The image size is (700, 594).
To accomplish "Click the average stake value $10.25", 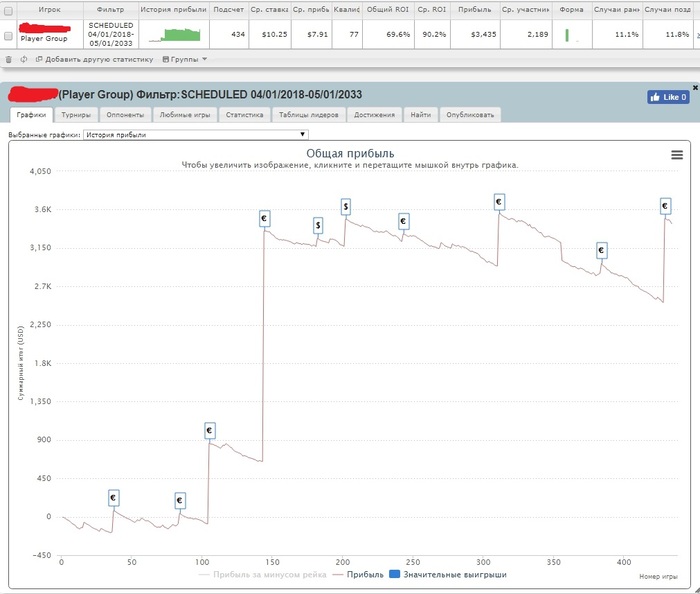I will (x=275, y=34).
